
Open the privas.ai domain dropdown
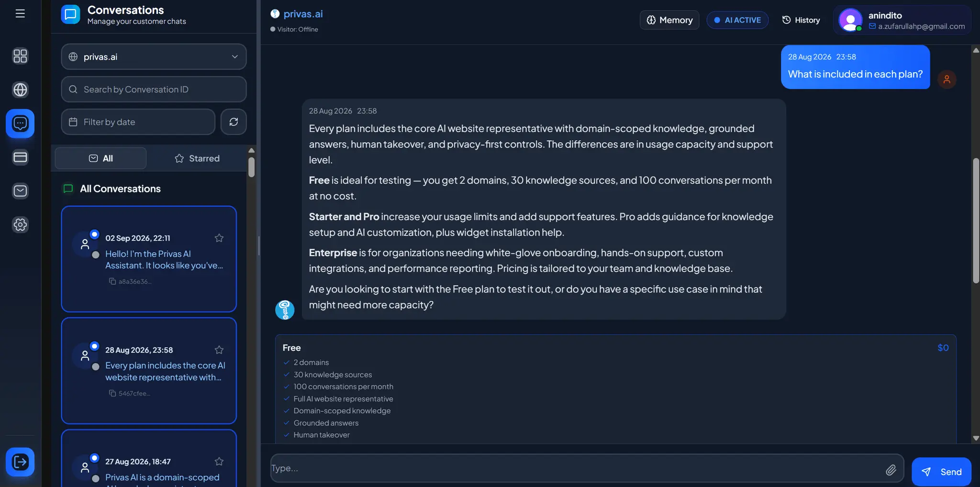point(154,56)
